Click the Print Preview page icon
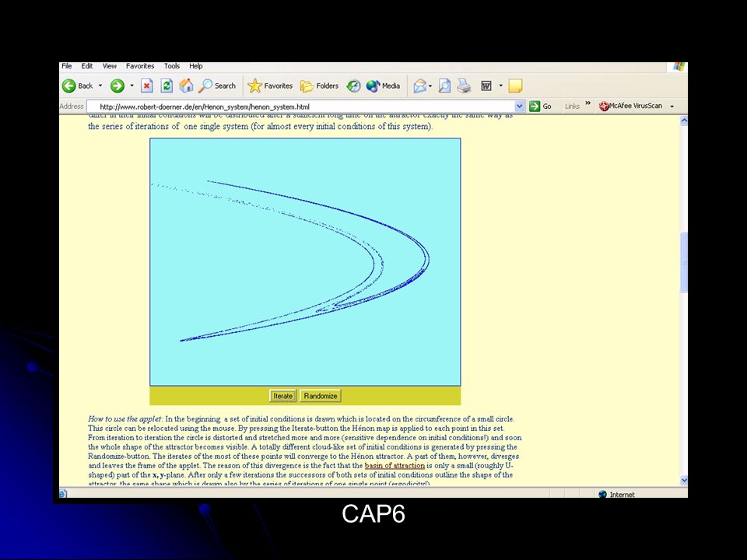 coord(444,86)
